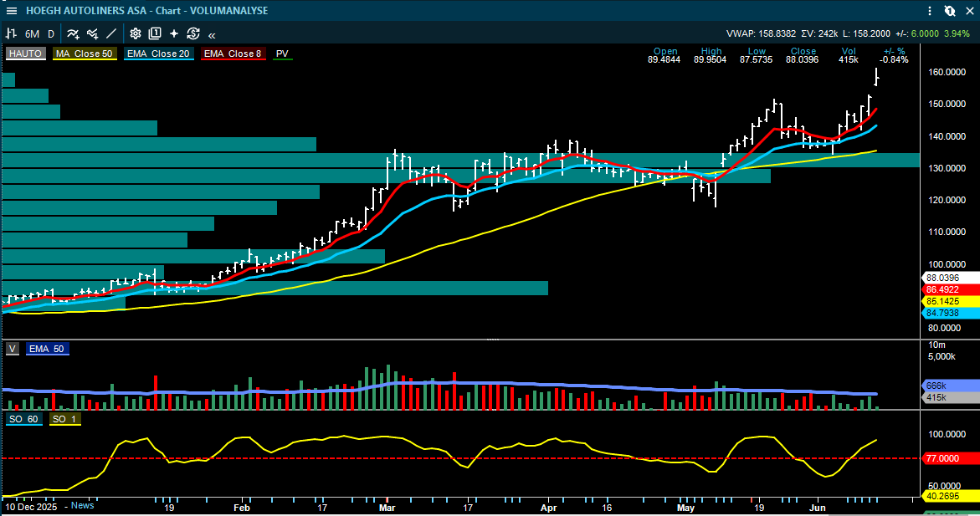Viewport: 980px width, 516px height.
Task: Open the News link on time axis
Action: (83, 505)
